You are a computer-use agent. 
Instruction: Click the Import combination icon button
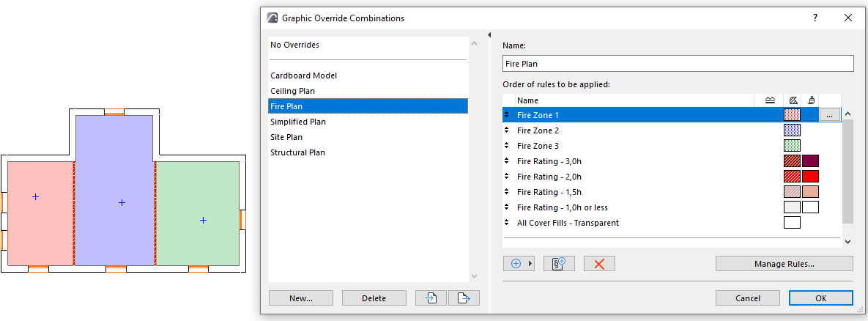coord(431,298)
